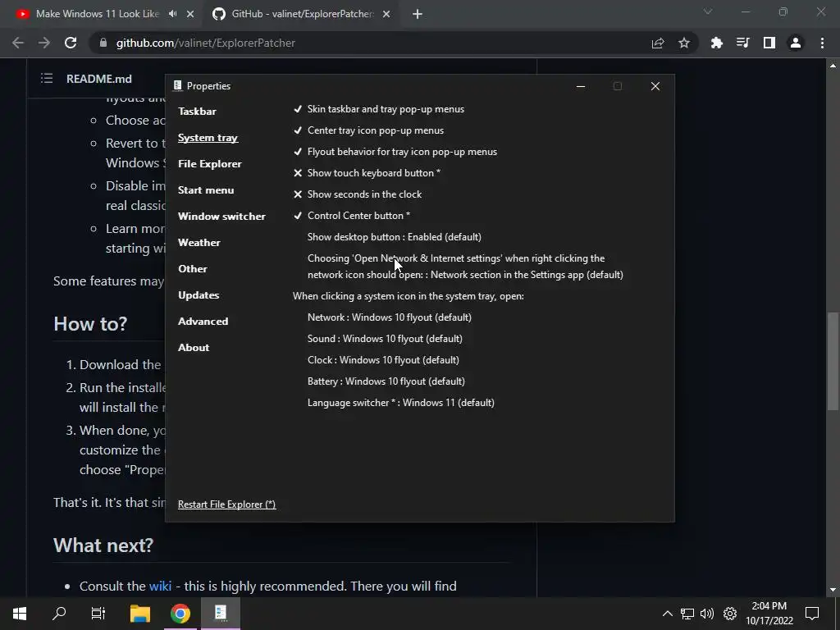Viewport: 840px width, 630px height.
Task: Open File Explorer from taskbar
Action: pos(140,614)
